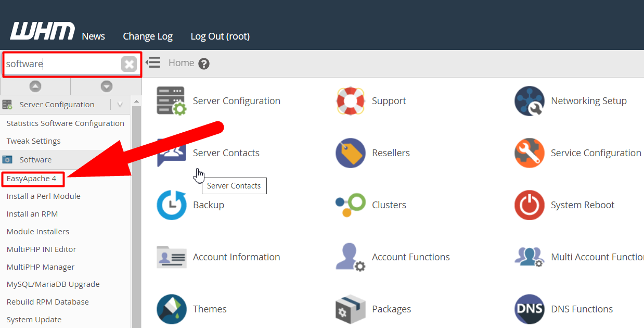Open MySQL/MariaDB Upgrade

click(53, 284)
